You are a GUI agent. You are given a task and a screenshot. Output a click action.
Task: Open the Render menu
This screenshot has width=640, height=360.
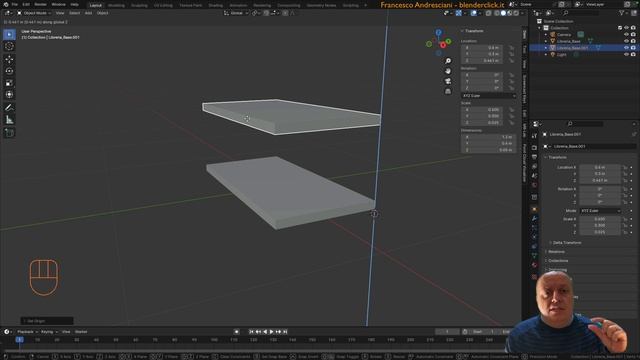pos(40,4)
